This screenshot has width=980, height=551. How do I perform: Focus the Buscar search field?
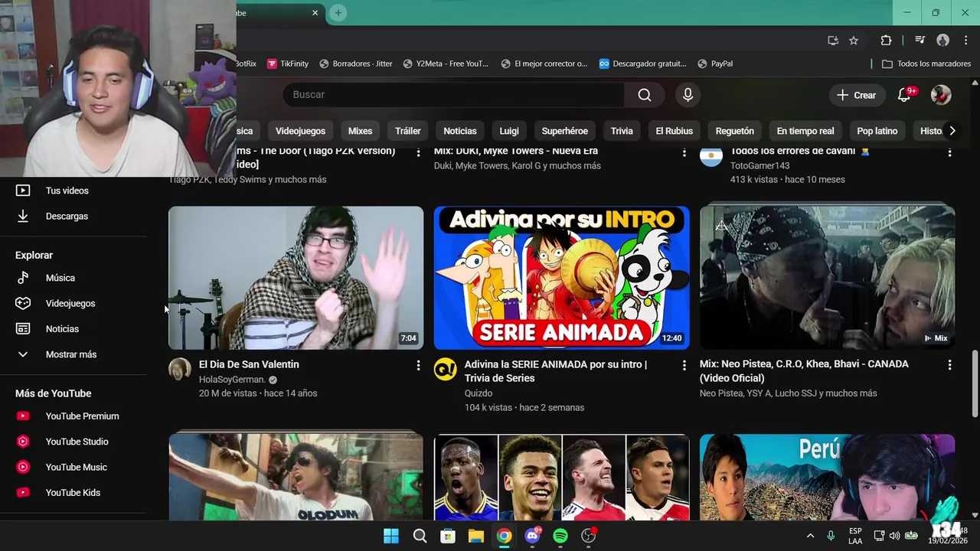tap(453, 95)
